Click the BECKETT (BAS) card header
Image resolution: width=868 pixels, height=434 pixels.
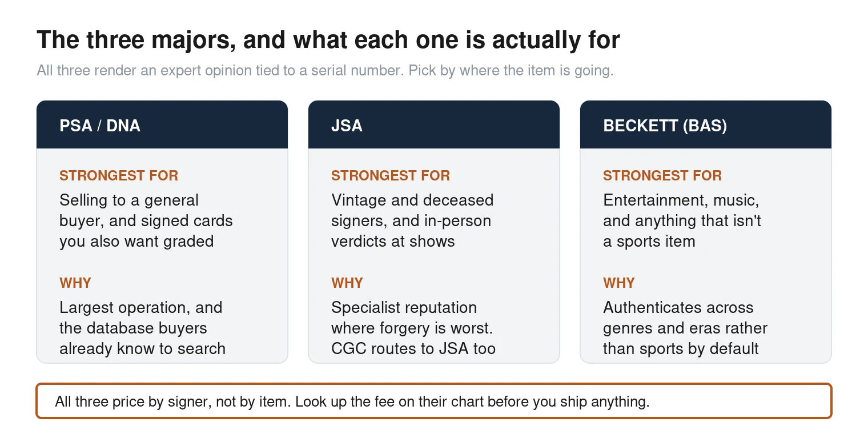pyautogui.click(x=706, y=125)
